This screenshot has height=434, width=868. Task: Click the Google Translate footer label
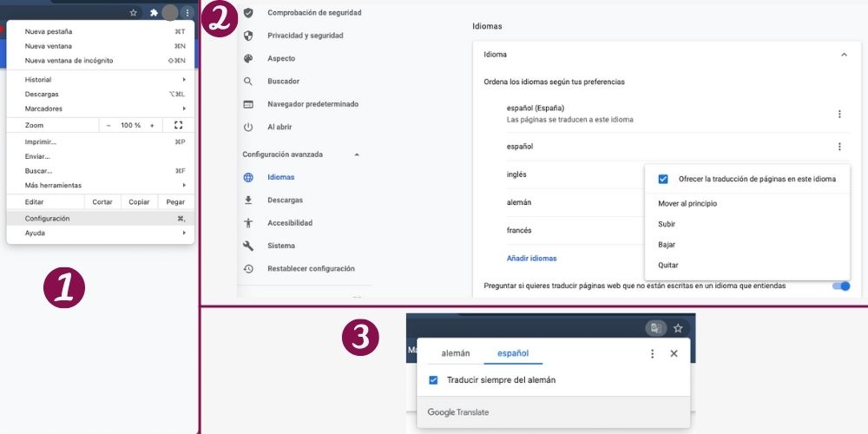click(x=457, y=412)
